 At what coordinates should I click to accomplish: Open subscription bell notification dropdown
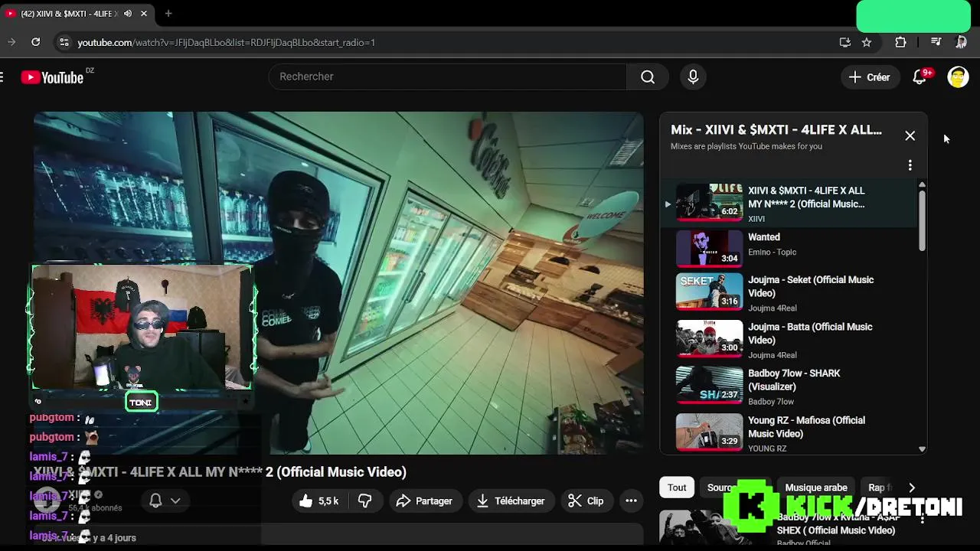(x=165, y=500)
